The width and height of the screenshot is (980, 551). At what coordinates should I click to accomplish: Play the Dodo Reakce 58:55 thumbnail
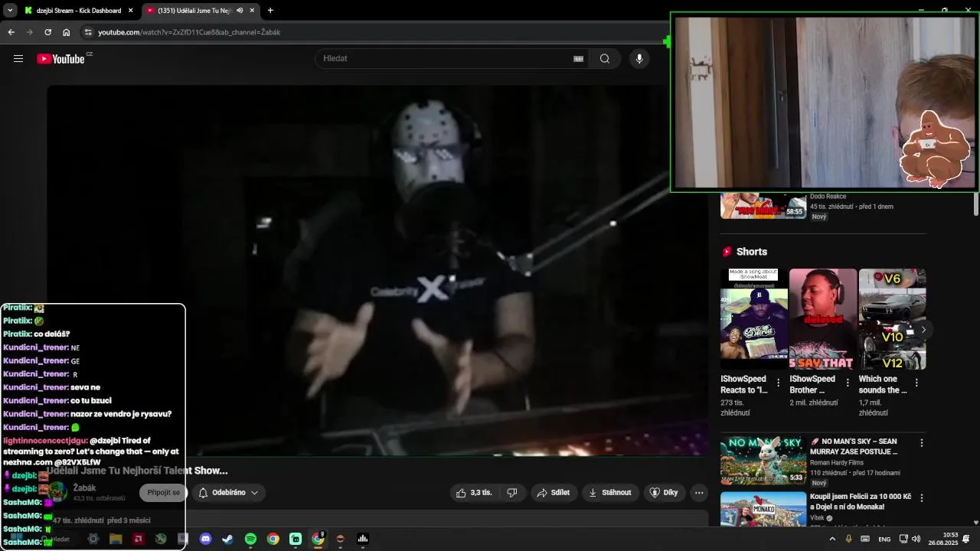point(763,205)
